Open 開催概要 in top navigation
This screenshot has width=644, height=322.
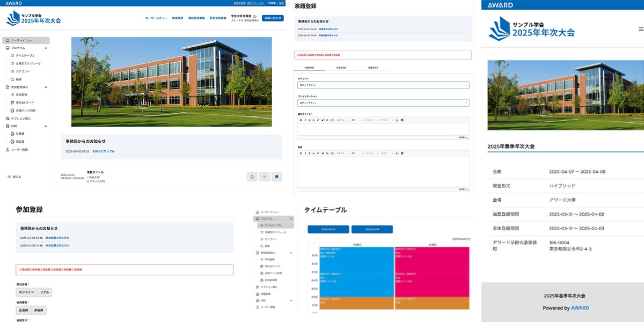[178, 18]
